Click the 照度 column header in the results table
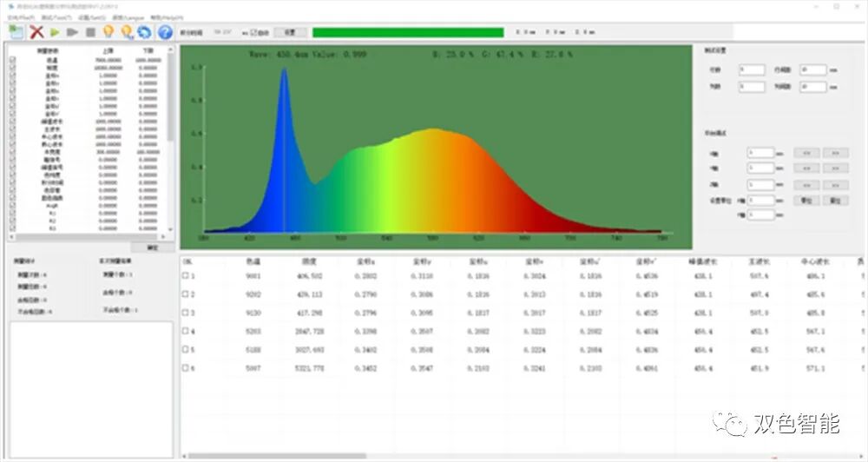The width and height of the screenshot is (868, 462). [309, 261]
